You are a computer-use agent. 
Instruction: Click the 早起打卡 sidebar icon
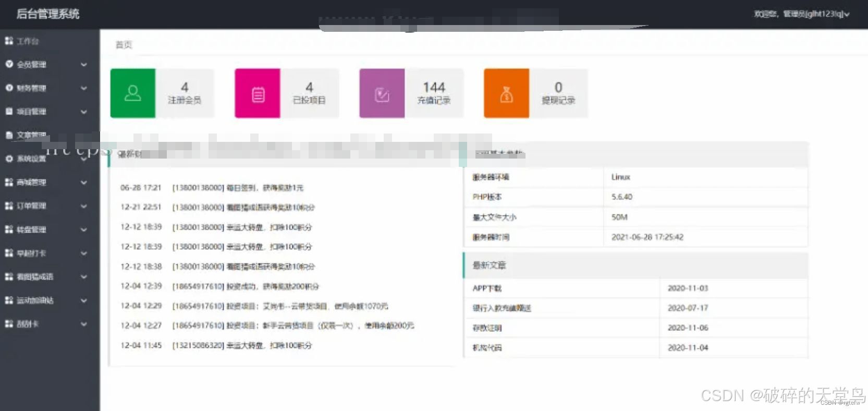point(9,253)
